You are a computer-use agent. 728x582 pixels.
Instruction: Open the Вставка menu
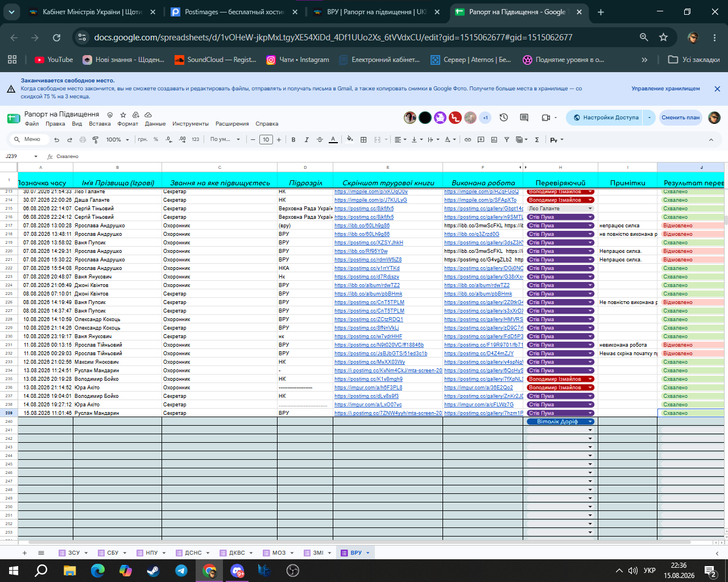(100, 124)
